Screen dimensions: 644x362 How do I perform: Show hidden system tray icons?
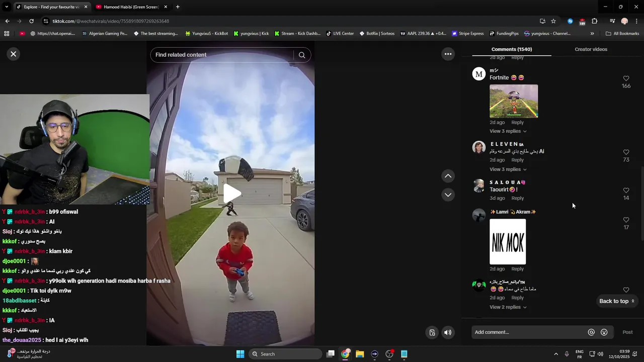pyautogui.click(x=556, y=354)
